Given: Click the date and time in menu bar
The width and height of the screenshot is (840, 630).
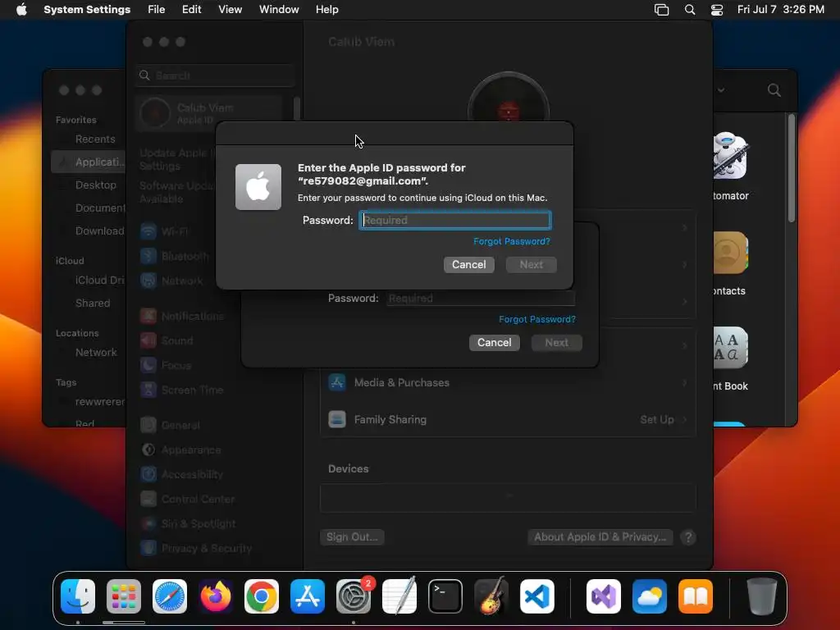Looking at the screenshot, I should 781,10.
